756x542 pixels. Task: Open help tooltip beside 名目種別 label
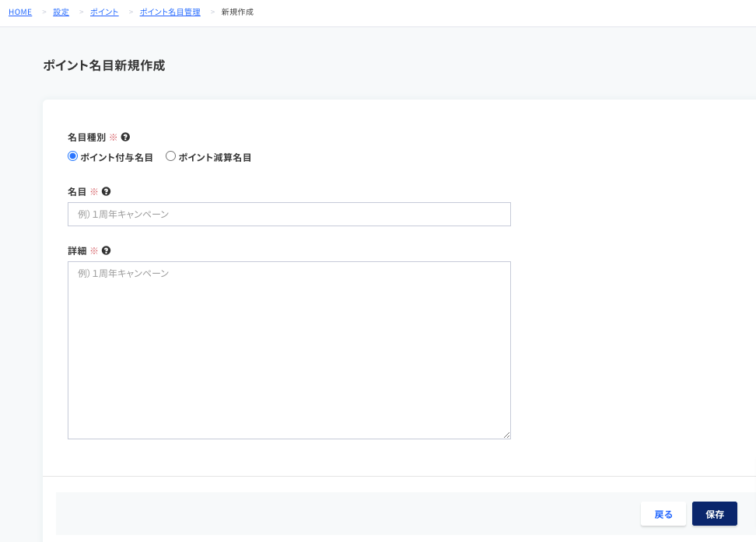[125, 137]
